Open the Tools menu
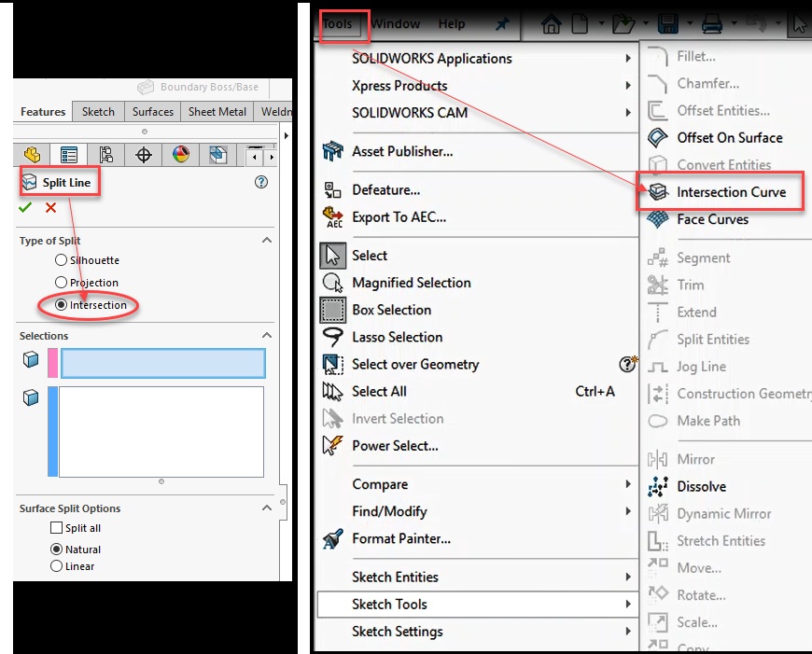This screenshot has width=812, height=654. [x=337, y=24]
